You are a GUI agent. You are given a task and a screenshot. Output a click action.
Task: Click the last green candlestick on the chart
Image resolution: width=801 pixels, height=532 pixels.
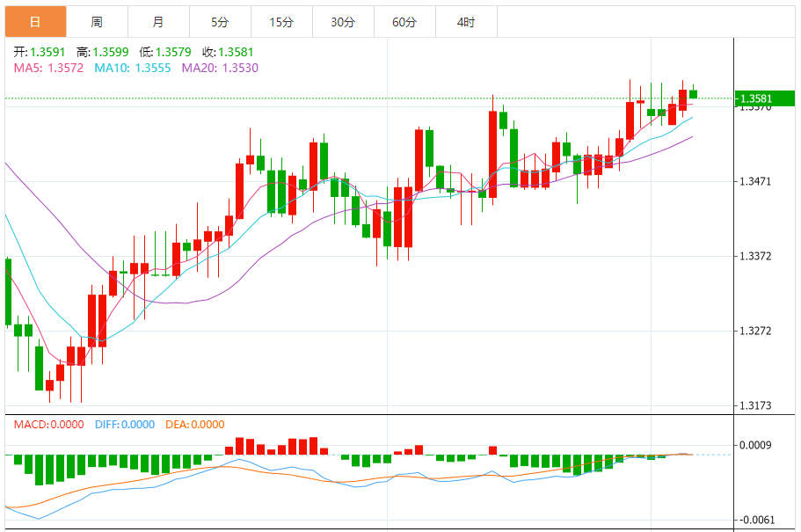pos(693,94)
